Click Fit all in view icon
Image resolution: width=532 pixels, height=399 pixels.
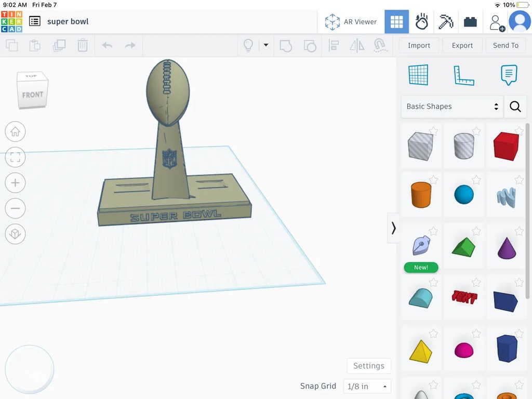[x=15, y=157]
